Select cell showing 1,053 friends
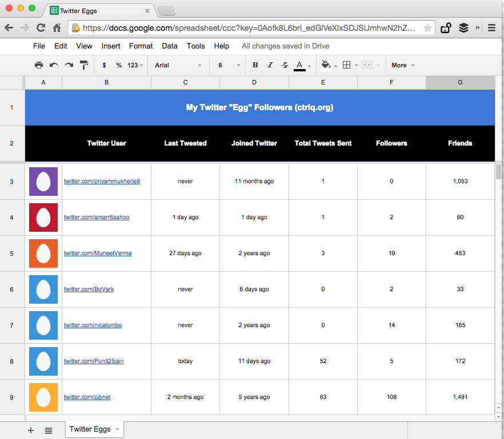The image size is (504, 439). coord(461,182)
